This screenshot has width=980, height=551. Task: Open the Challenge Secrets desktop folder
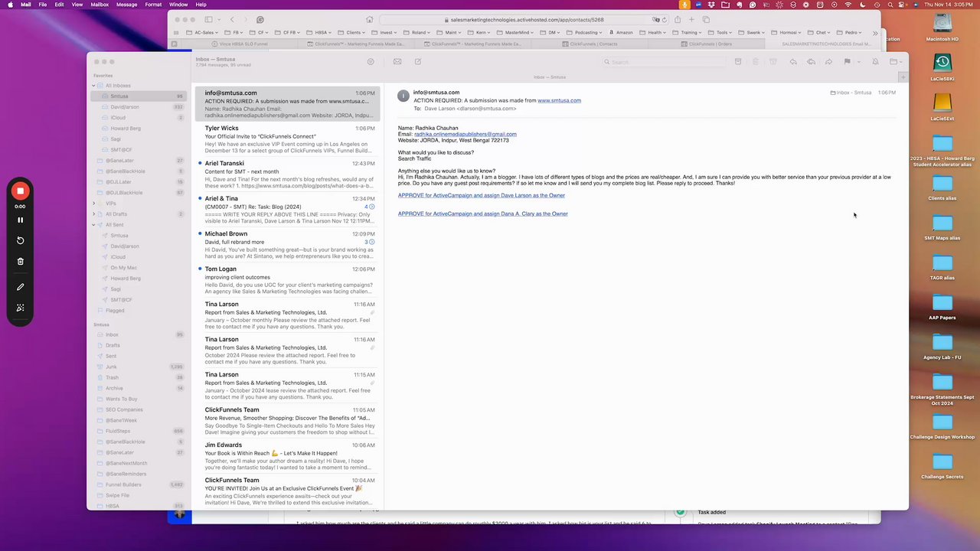[942, 465]
